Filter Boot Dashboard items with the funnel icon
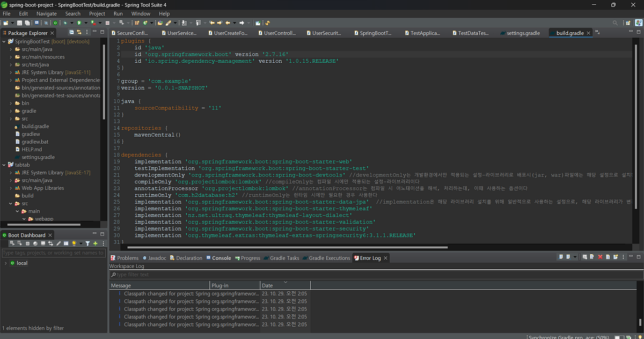The width and height of the screenshot is (644, 339). tap(88, 243)
